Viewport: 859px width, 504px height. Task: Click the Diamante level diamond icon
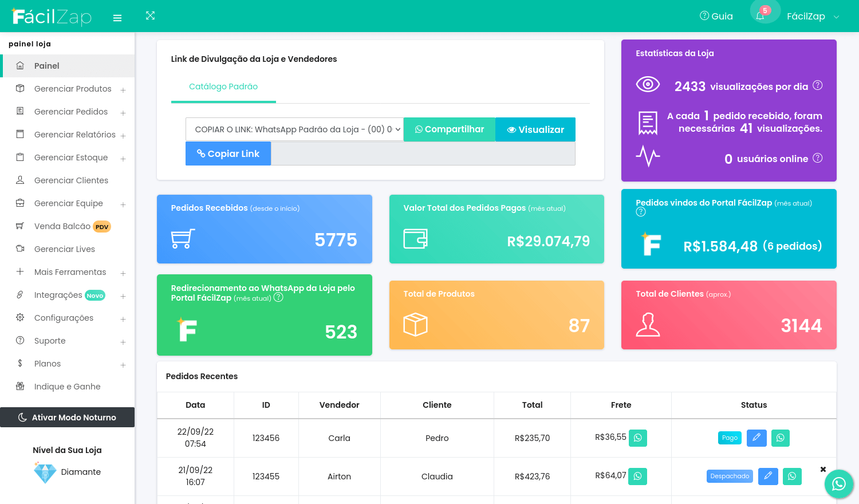45,472
